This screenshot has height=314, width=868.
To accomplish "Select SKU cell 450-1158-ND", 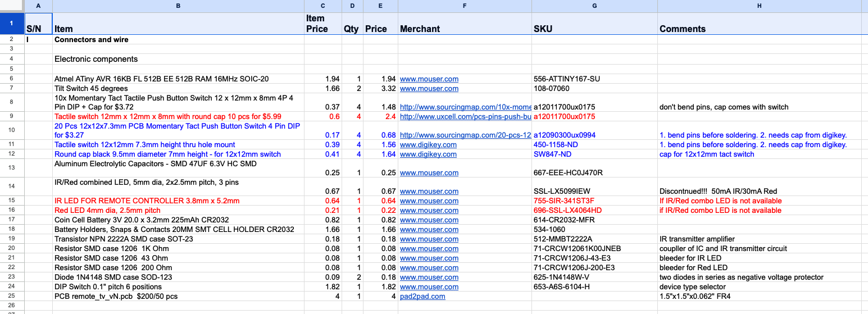I will point(594,145).
